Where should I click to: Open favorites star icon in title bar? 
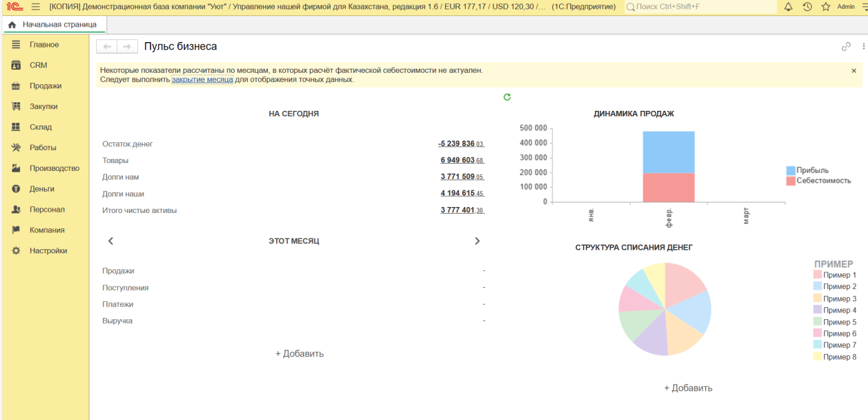click(825, 7)
